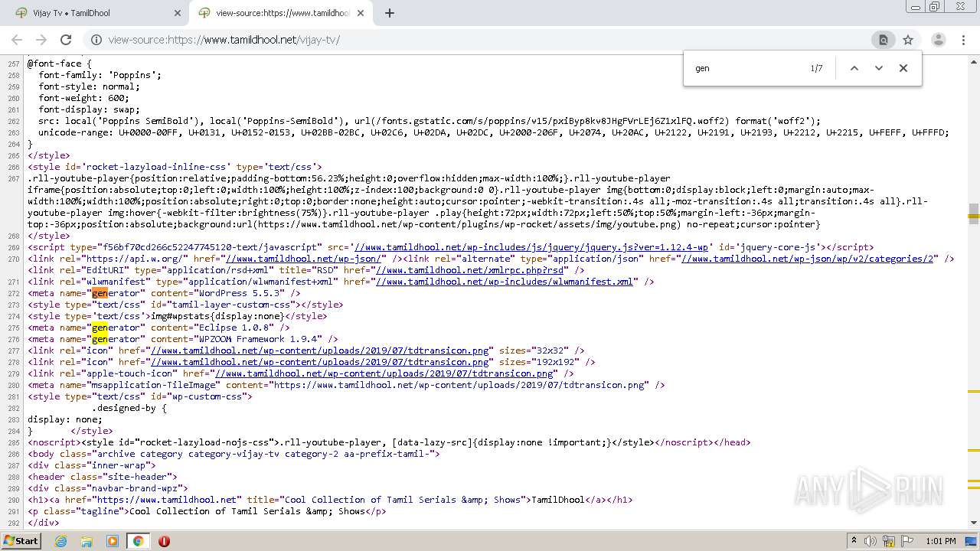Screen dimensions: 980x551
Task: Open the wp-json/wp/v2/categories/2 link
Action: coord(808,259)
